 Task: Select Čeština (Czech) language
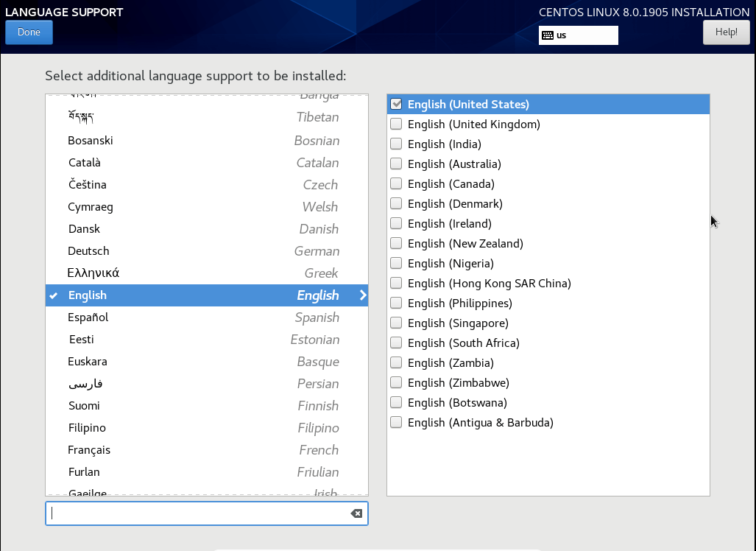pyautogui.click(x=206, y=185)
